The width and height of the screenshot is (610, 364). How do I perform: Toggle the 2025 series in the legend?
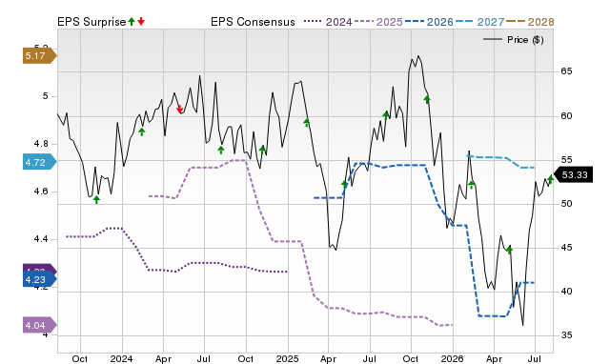tap(378, 22)
